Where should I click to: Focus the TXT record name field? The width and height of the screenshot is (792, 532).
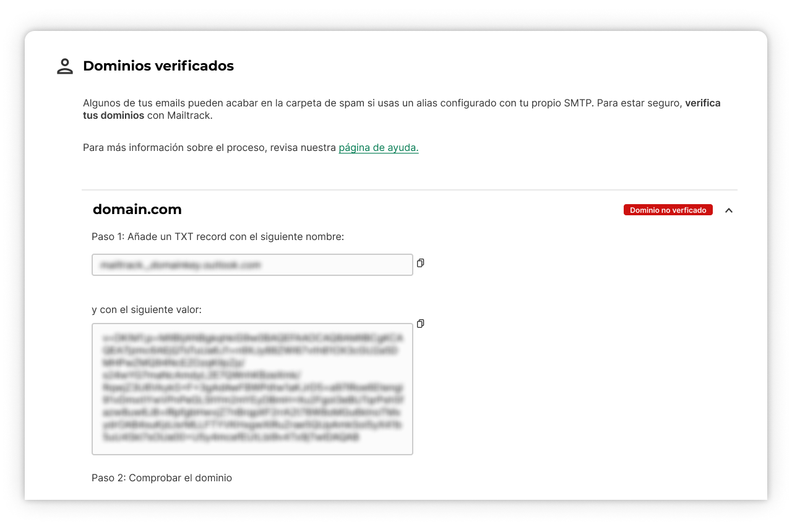tap(252, 265)
